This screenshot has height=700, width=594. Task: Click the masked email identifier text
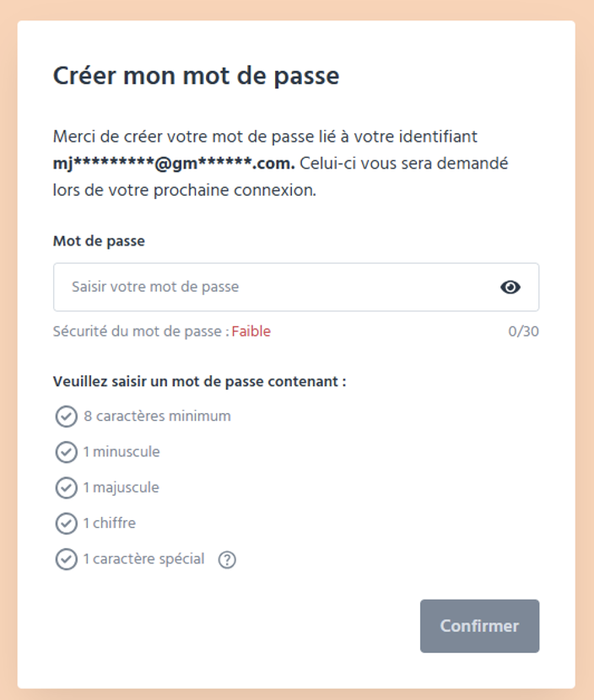(174, 163)
